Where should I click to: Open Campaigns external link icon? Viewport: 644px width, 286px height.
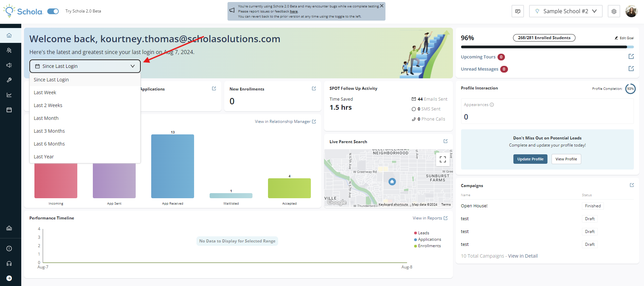[x=632, y=185]
